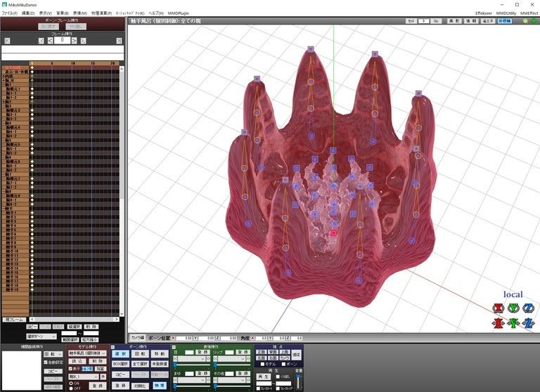Toggle the モデル checkbox in the view panel
The image size is (540, 392).
[262, 364]
